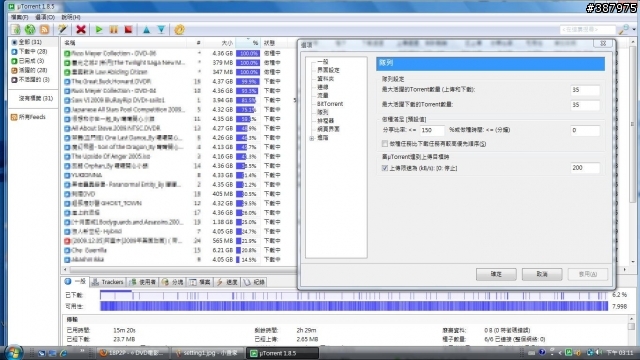
Task: Open the 說明(H) Help menu
Action: 71,17
